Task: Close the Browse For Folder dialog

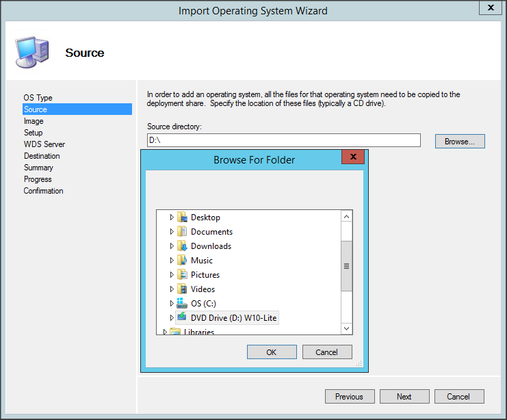Action: [353, 157]
